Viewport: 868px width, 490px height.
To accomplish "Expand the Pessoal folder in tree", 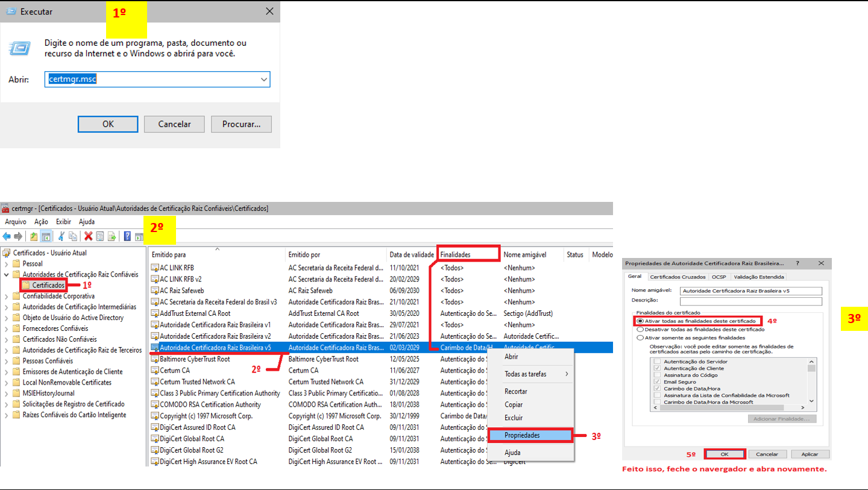I will [7, 264].
